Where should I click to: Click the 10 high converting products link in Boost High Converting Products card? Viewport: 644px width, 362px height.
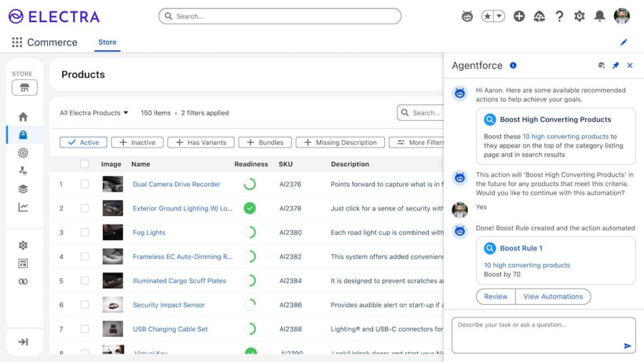565,136
